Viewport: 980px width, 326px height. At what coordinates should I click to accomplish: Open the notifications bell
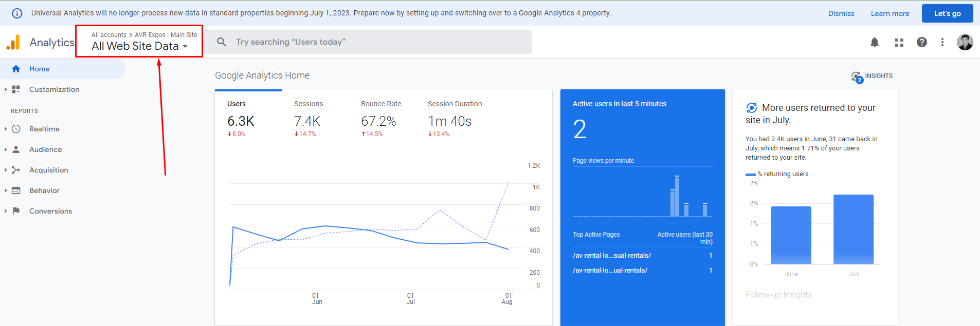pos(875,42)
